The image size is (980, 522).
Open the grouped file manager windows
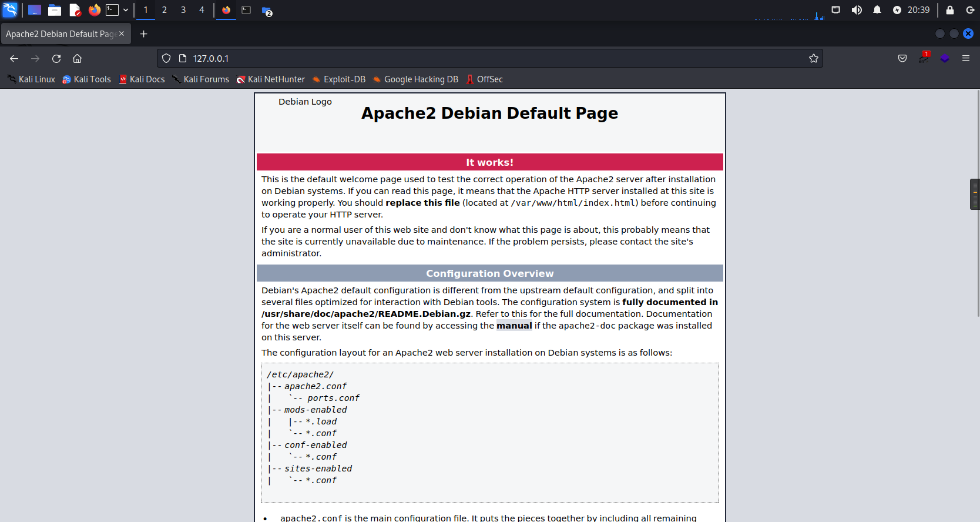[x=267, y=11]
